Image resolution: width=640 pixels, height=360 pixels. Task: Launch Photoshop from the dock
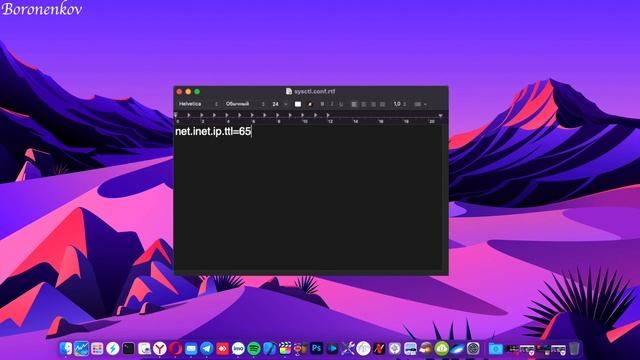point(316,349)
